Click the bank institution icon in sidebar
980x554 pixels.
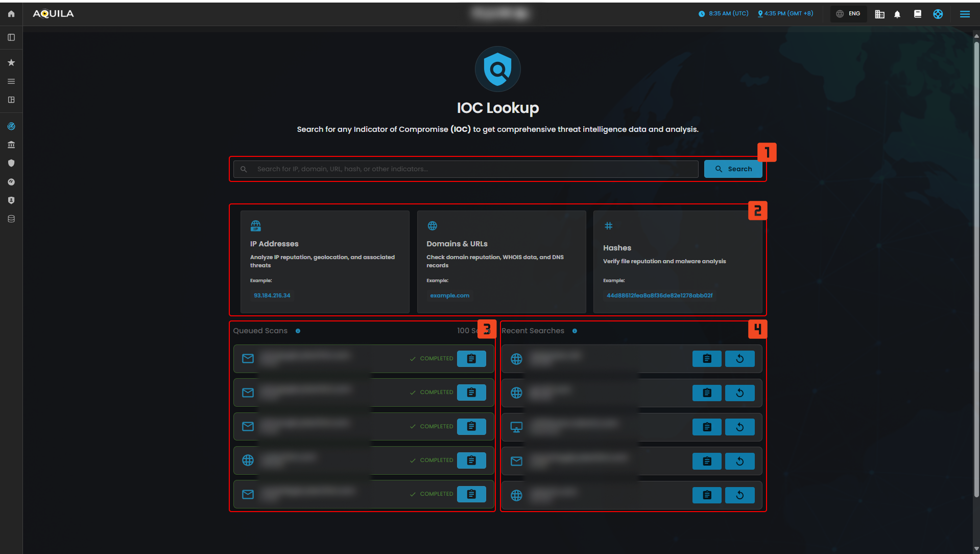pos(11,145)
